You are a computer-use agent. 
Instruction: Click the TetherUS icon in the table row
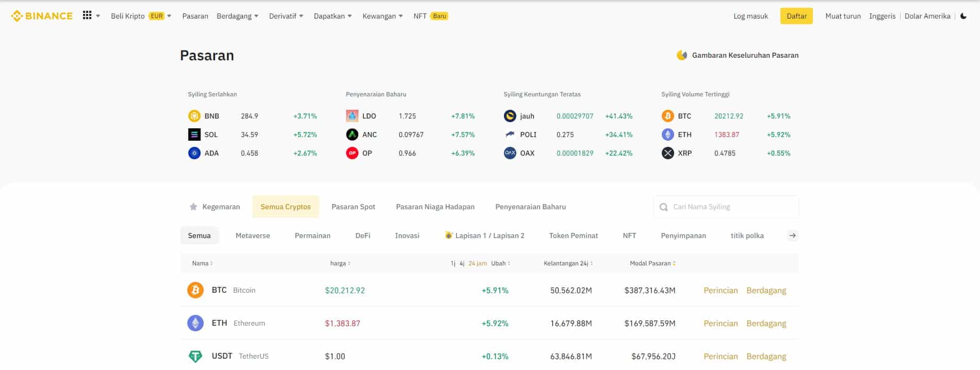pos(195,356)
